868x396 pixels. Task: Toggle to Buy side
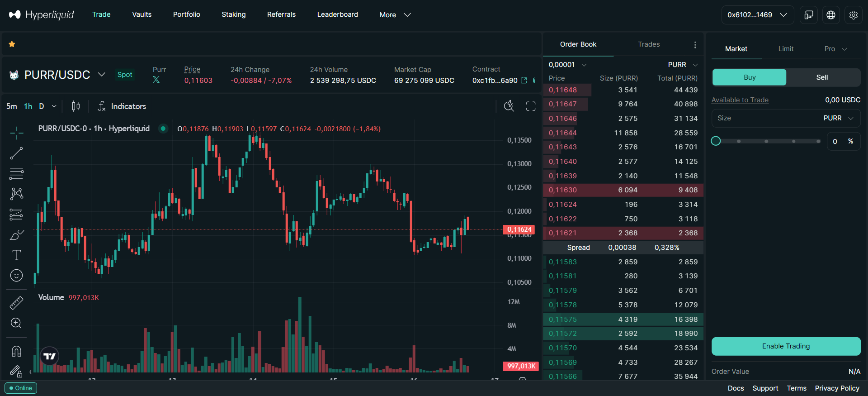click(749, 77)
